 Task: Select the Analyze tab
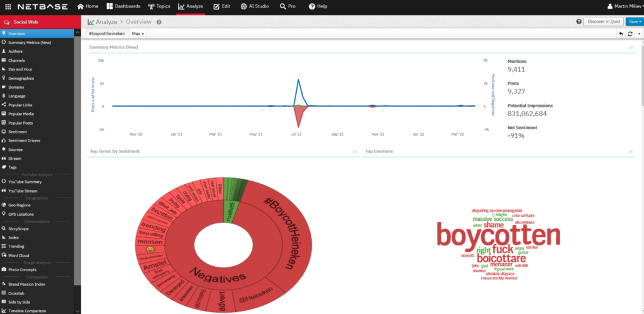[191, 6]
